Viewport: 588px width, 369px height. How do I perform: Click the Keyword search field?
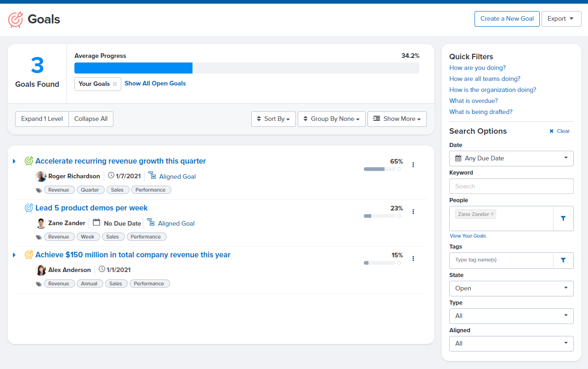[x=511, y=186]
